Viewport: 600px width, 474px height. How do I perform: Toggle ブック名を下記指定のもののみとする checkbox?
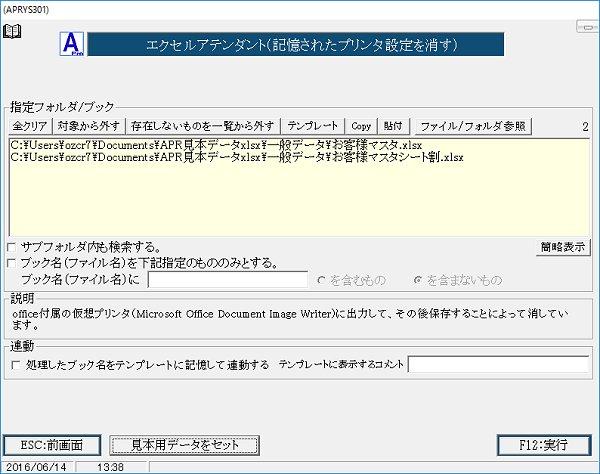pyautogui.click(x=11, y=263)
